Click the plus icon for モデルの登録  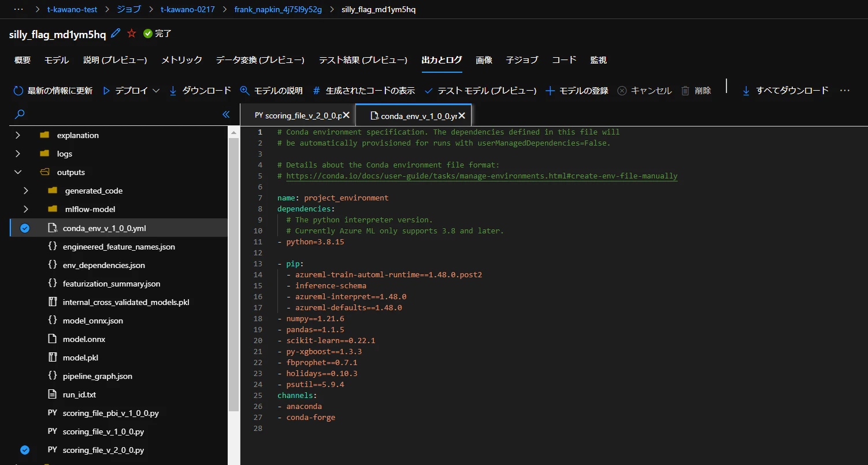(x=550, y=91)
